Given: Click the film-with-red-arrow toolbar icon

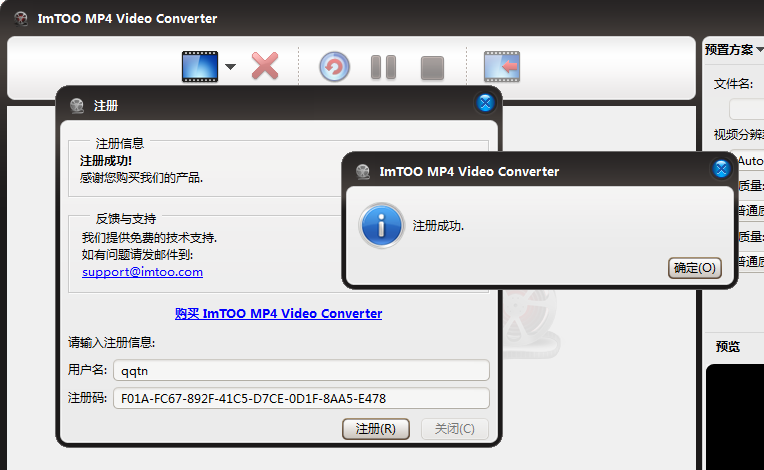Looking at the screenshot, I should [x=502, y=67].
